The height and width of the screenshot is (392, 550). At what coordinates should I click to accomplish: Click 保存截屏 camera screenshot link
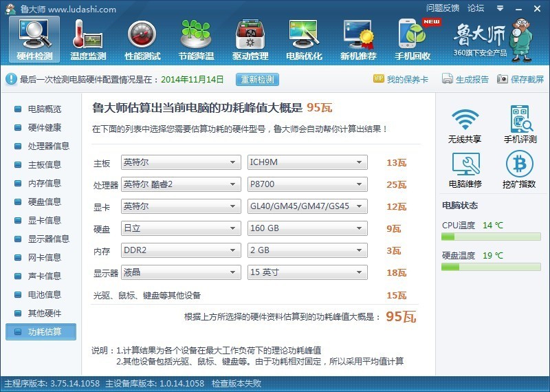520,79
